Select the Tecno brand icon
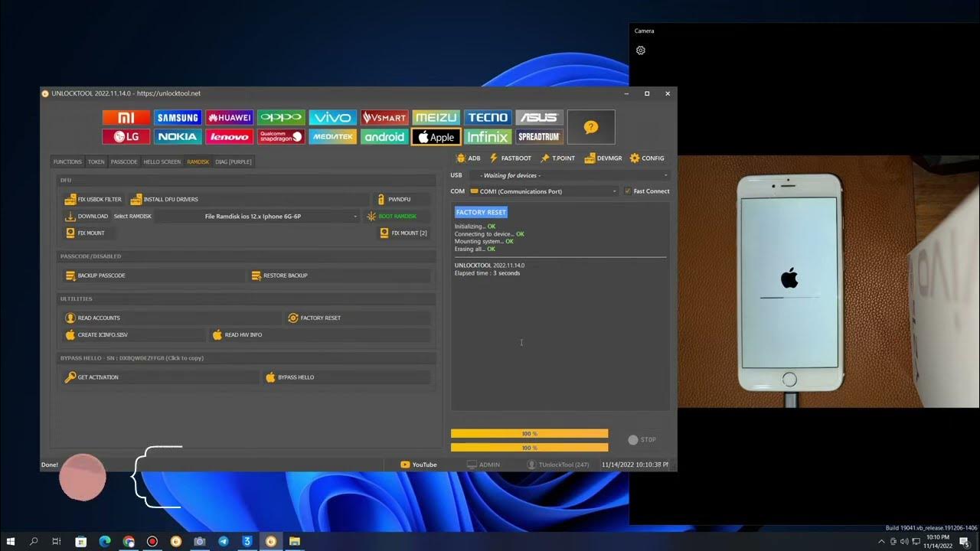980x551 pixels. coord(488,117)
